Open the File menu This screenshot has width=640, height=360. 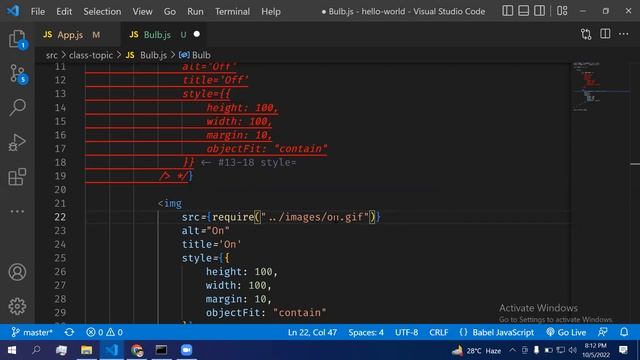[38, 11]
